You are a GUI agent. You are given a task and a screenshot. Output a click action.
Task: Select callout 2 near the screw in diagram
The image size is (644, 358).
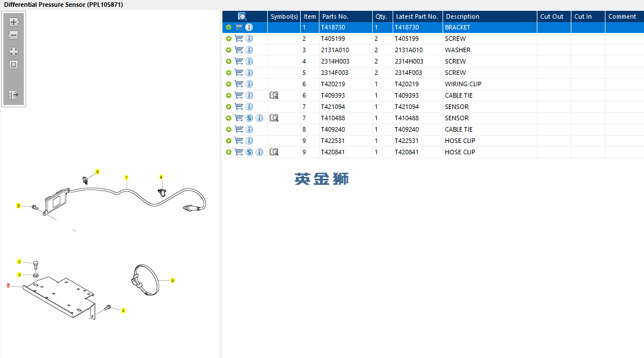(19, 262)
